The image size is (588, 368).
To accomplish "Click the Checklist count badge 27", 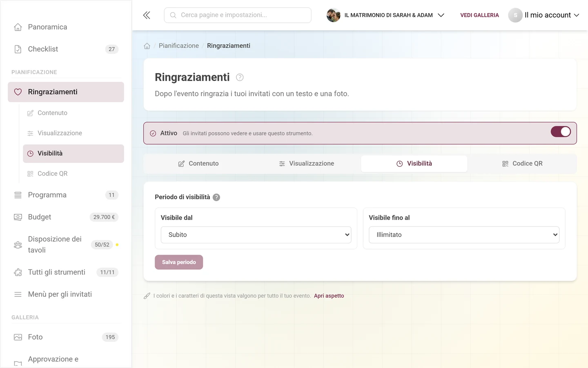I will [112, 49].
